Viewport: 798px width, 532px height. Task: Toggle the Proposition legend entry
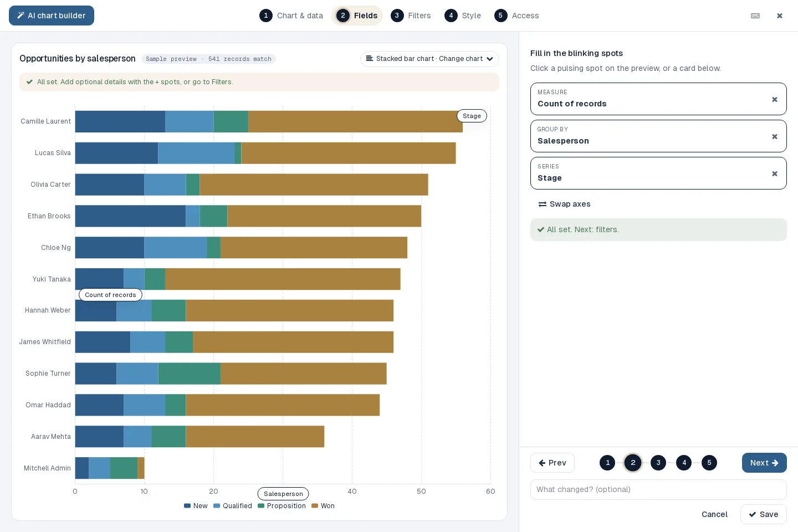tap(282, 506)
